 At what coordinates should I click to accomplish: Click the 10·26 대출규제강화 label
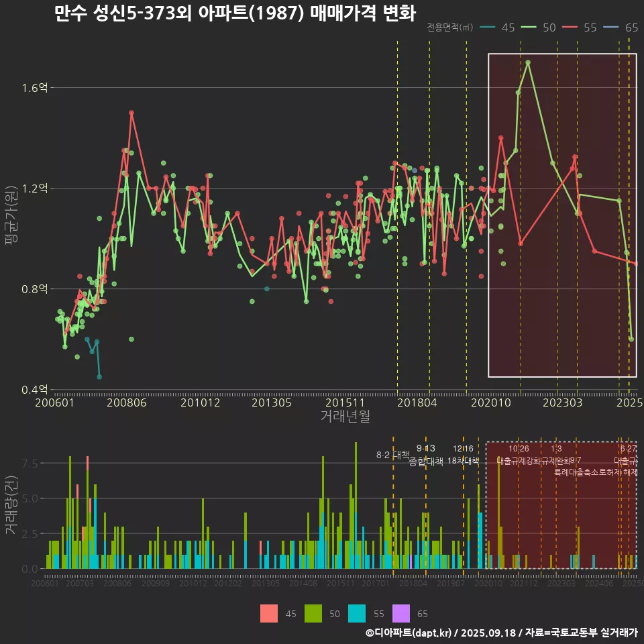519,455
